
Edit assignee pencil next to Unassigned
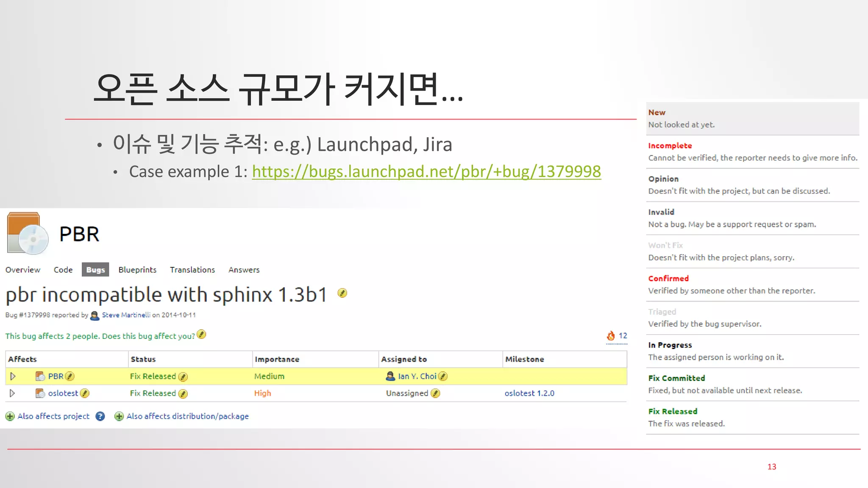point(435,393)
